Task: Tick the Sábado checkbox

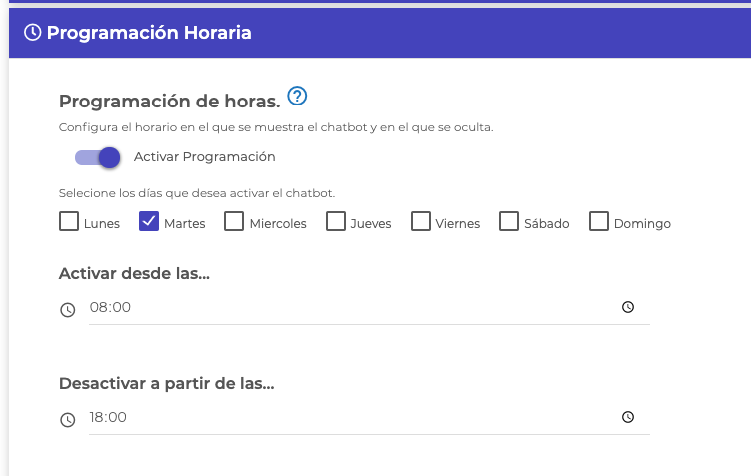Action: coord(509,221)
